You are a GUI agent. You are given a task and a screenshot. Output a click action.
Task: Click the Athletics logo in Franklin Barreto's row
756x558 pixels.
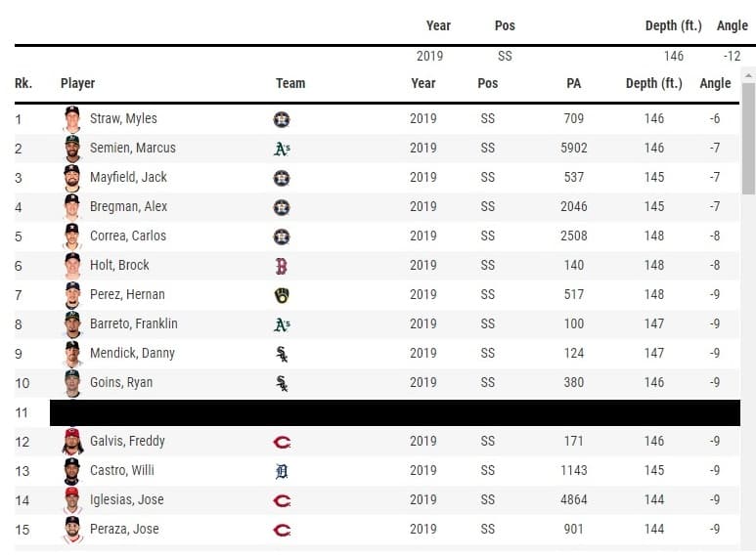tap(282, 324)
